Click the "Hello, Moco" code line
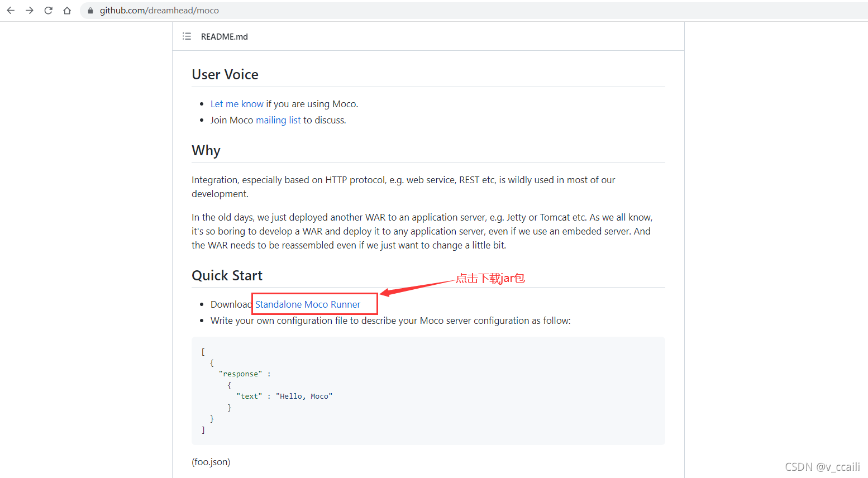Screen dimensions: 868x478 click(284, 396)
